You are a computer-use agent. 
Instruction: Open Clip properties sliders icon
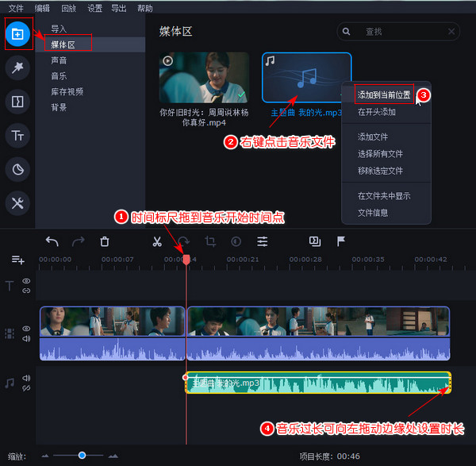point(263,242)
